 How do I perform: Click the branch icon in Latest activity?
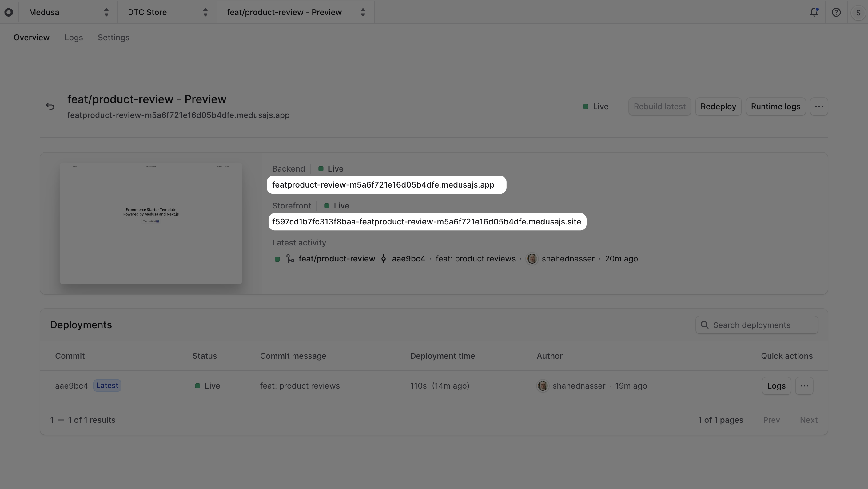tap(290, 259)
